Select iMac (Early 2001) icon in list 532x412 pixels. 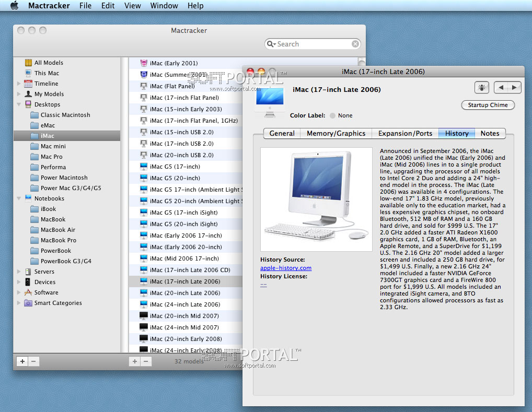tap(144, 63)
